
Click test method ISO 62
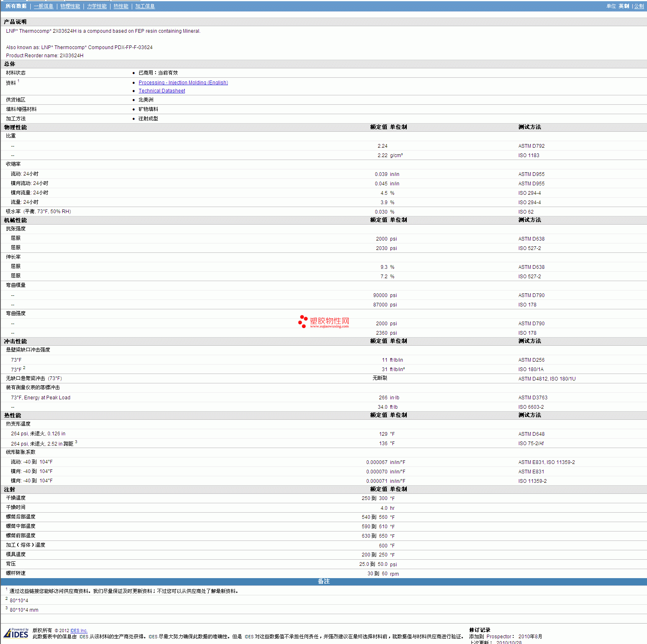526,212
